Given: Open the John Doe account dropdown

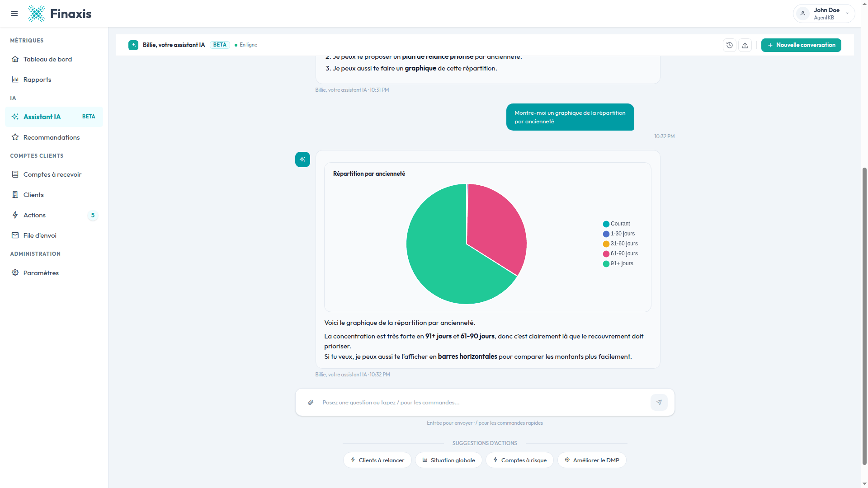Looking at the screenshot, I should [x=824, y=14].
